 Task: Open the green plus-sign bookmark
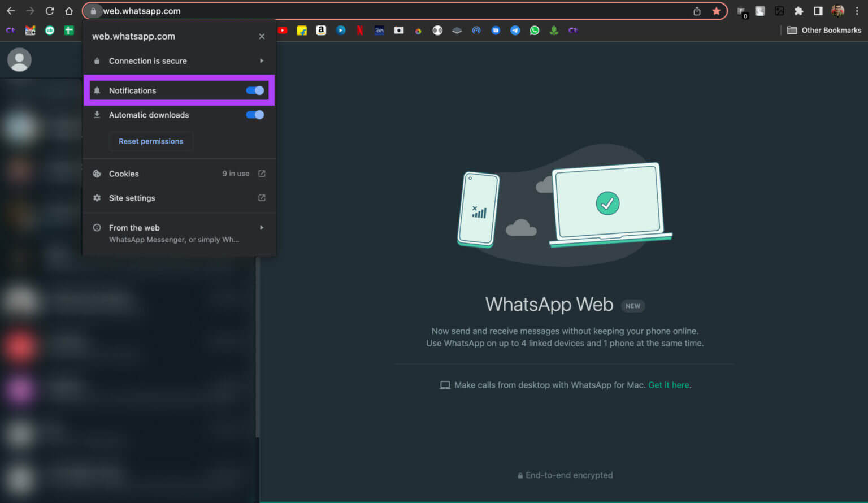point(69,31)
